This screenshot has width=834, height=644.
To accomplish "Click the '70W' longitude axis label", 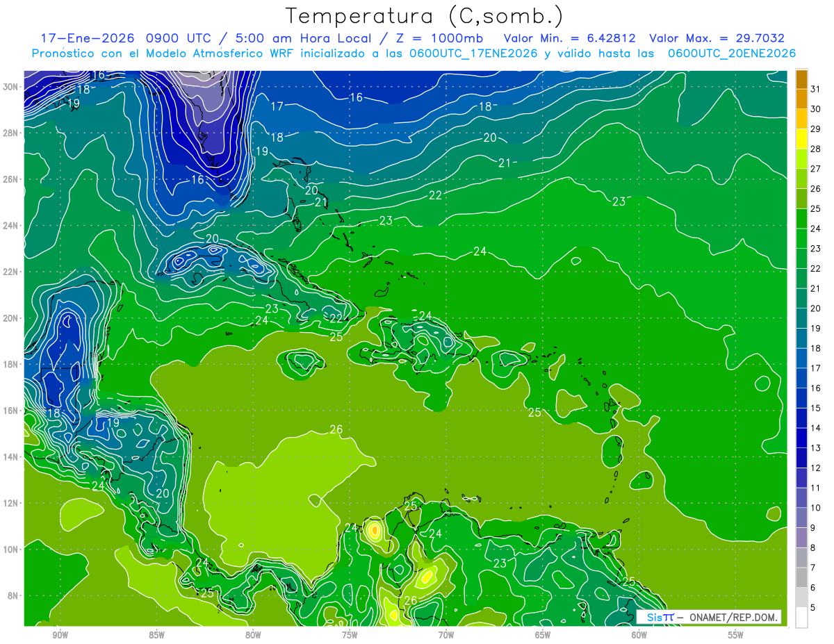I will [446, 635].
